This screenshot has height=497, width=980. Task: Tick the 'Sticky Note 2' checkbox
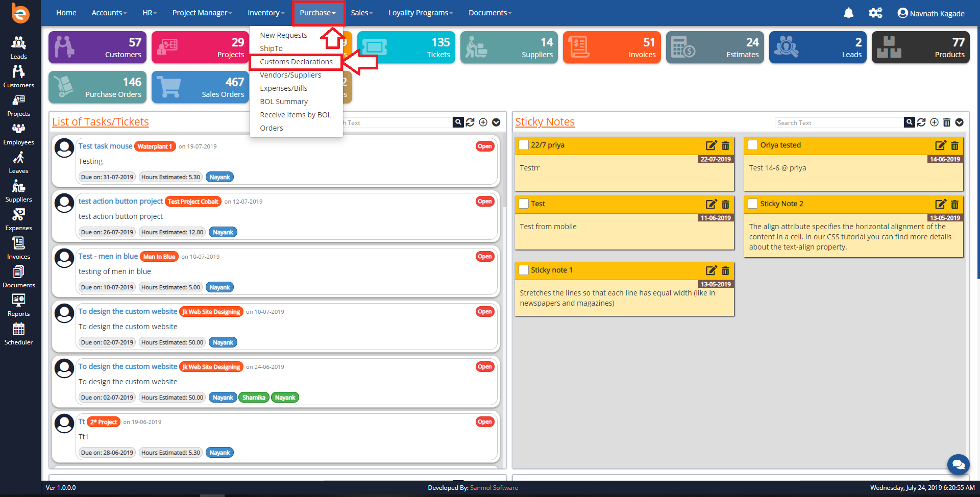[x=752, y=204]
